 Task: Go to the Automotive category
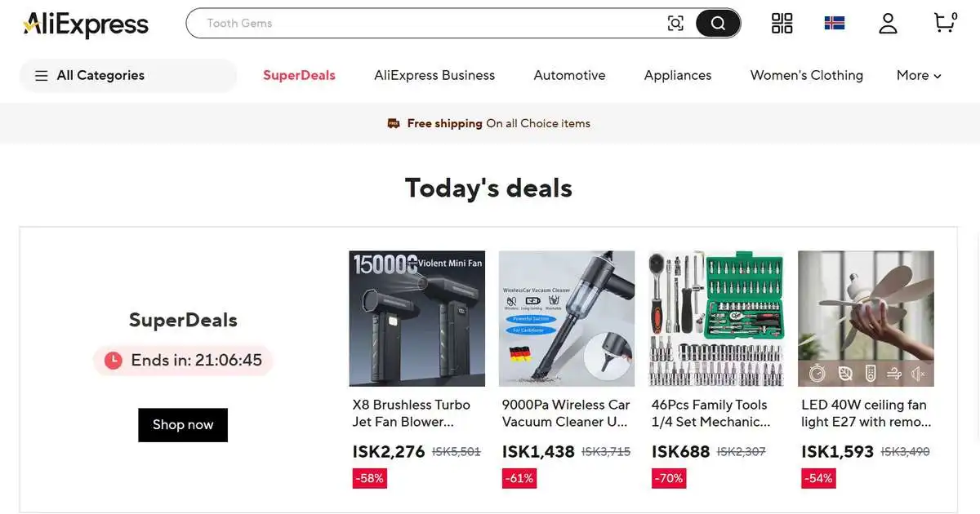569,75
